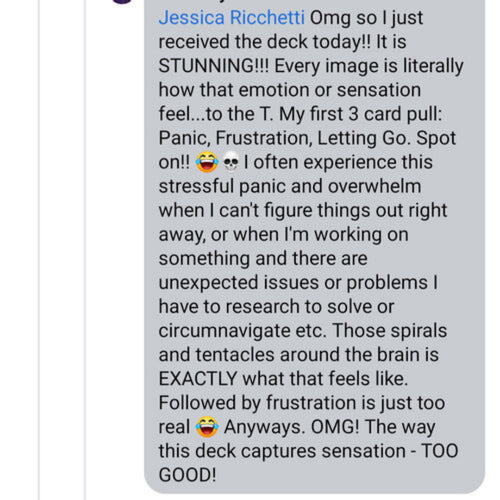This screenshot has width=500, height=500.
Task: Click the card name "Frustration,"
Action: (x=264, y=138)
